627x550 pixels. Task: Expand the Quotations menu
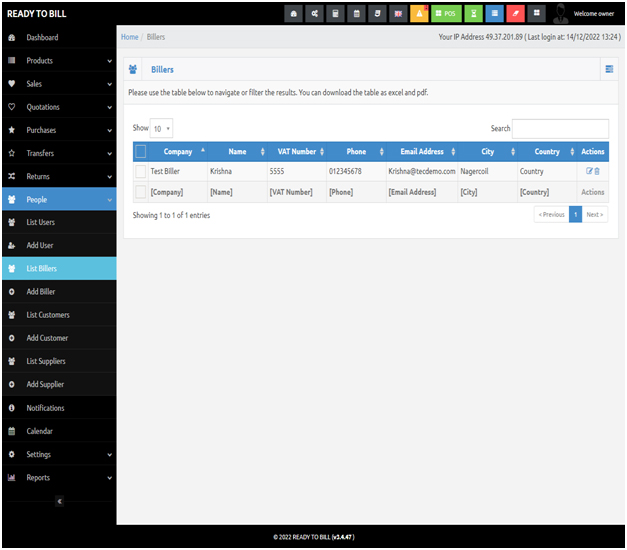tap(59, 107)
